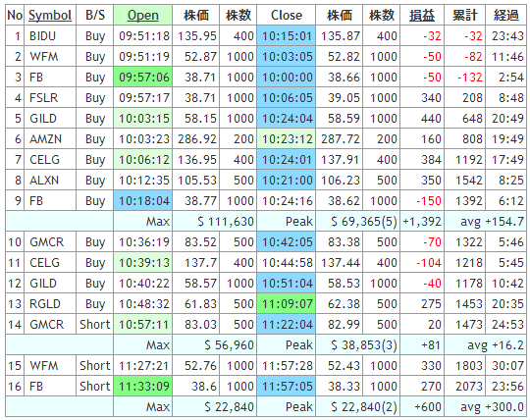The height and width of the screenshot is (420, 530).
Task: Click elapsed time 2:54
Action: (x=511, y=78)
